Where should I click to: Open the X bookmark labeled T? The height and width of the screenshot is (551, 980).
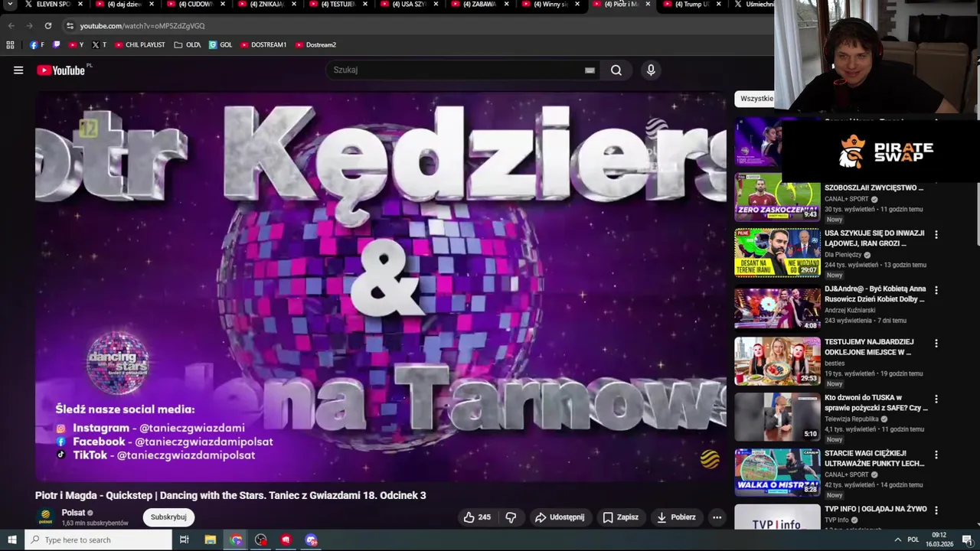[x=99, y=44]
